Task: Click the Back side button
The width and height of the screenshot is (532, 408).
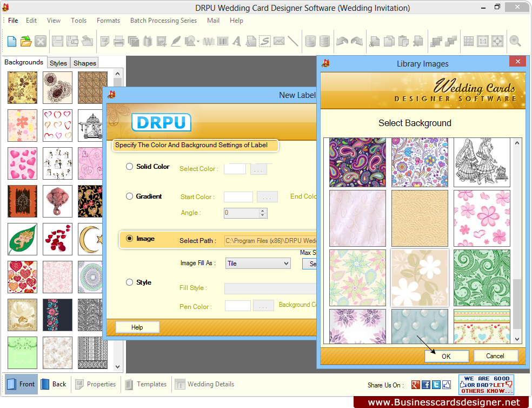Action: pos(54,384)
